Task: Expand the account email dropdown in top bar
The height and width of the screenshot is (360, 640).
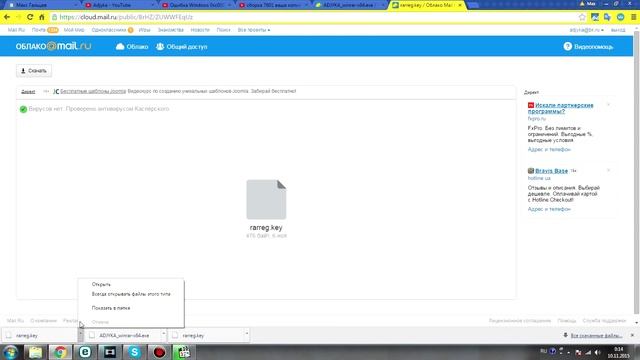Action: tap(587, 30)
